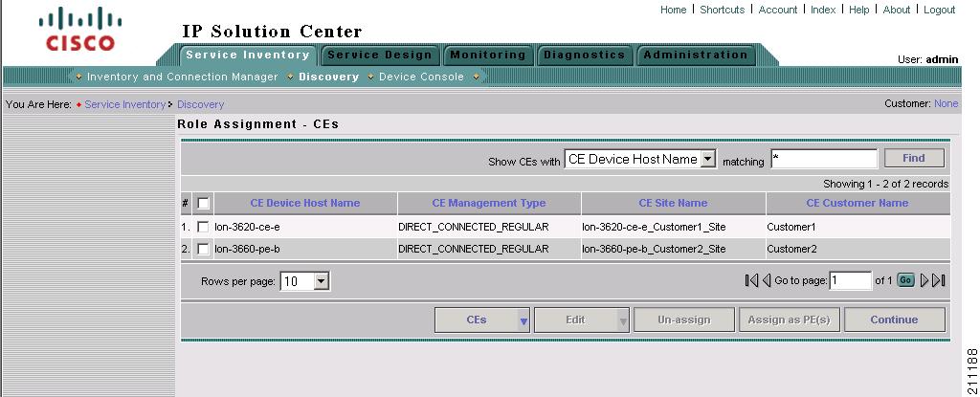Screen dimensions: 980x397
Task: Sort by CE Customer Name column
Action: tap(857, 203)
